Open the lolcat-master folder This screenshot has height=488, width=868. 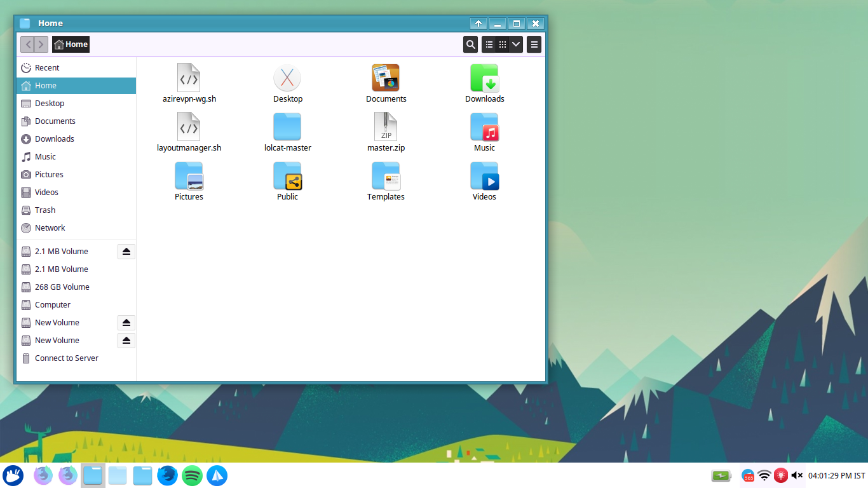coord(287,128)
